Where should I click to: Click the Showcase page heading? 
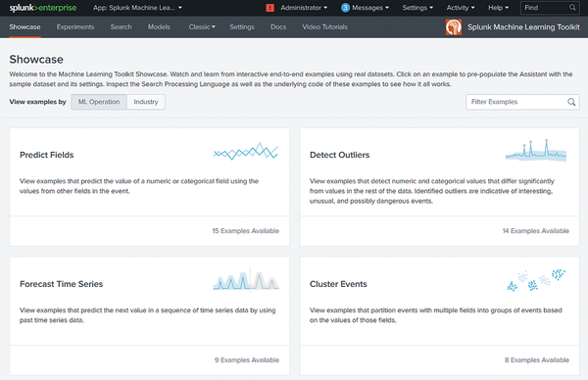(36, 59)
